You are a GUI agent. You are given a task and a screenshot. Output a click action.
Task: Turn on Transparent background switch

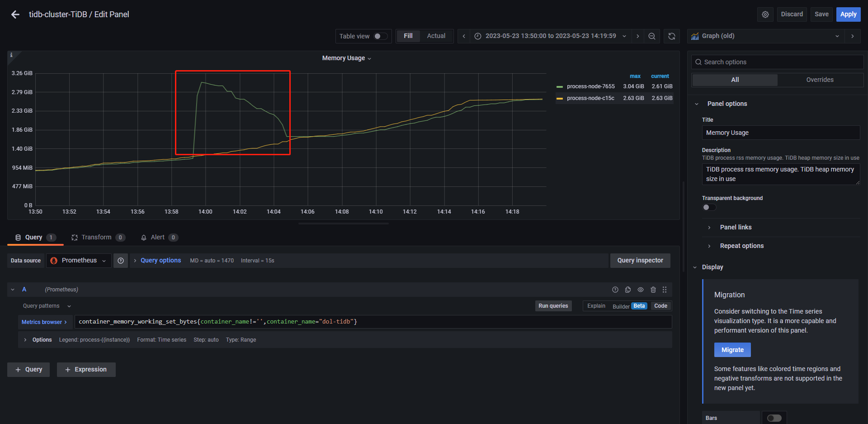point(709,207)
